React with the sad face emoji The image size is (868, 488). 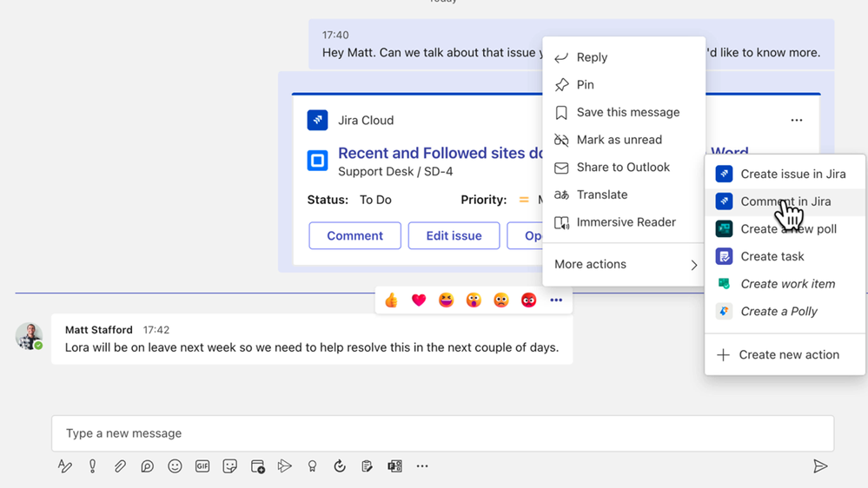pos(501,300)
